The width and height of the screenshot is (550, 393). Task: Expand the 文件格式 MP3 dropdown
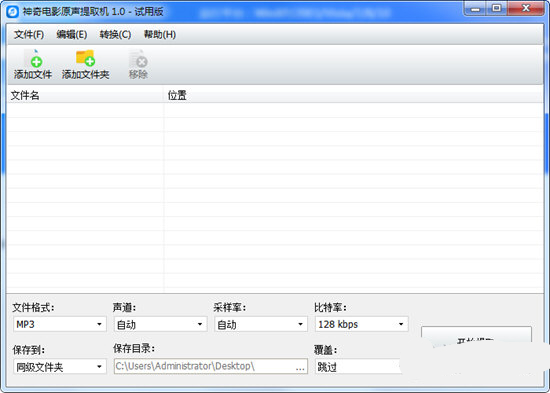click(60, 324)
